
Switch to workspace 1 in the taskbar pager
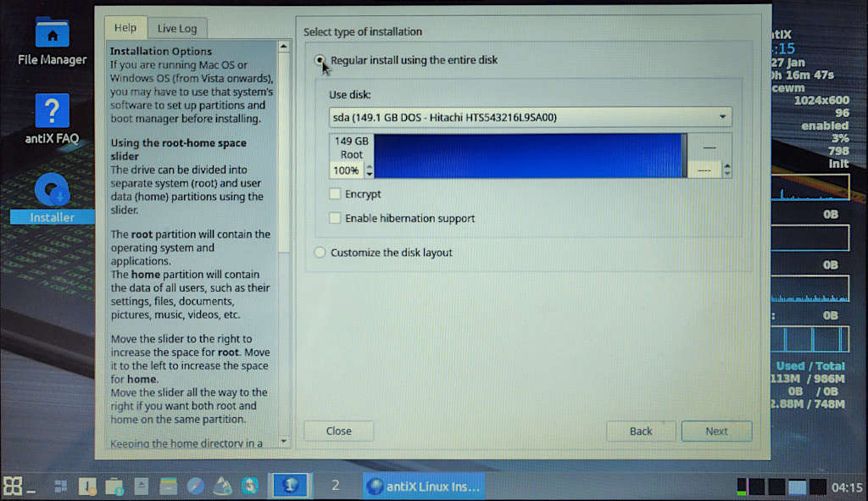[x=289, y=486]
